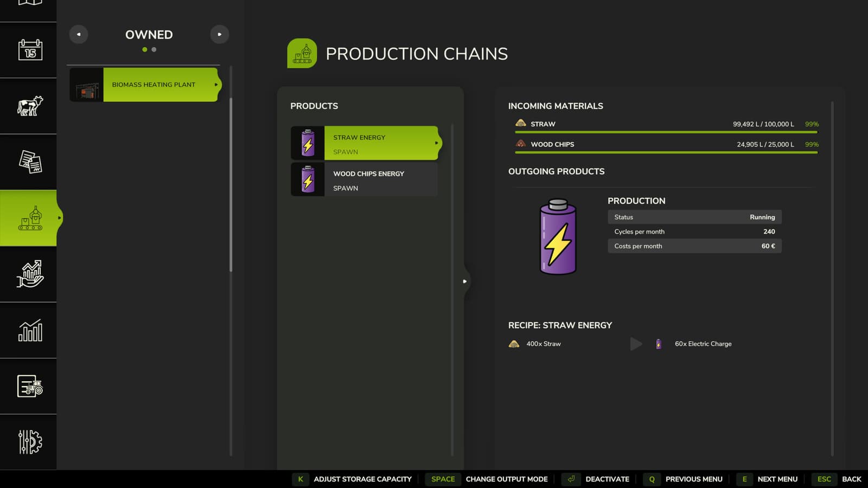
Task: Select the production chains sidebar icon
Action: (x=30, y=218)
